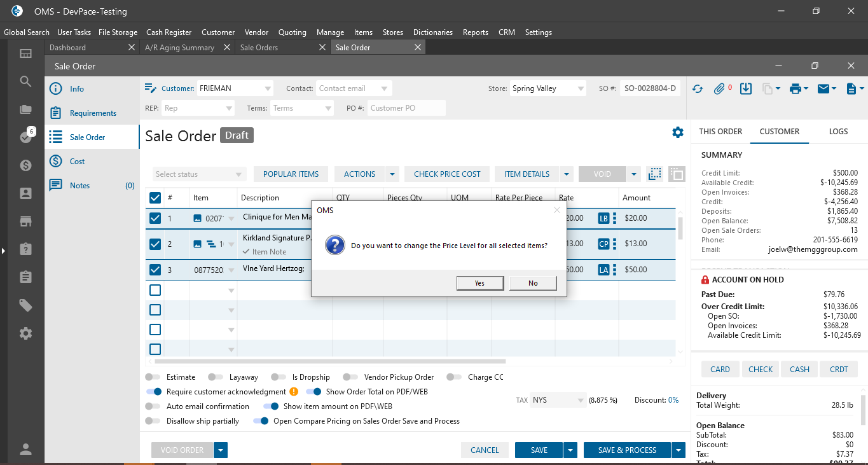868x465 pixels.
Task: Open the Select status dropdown
Action: (x=200, y=174)
